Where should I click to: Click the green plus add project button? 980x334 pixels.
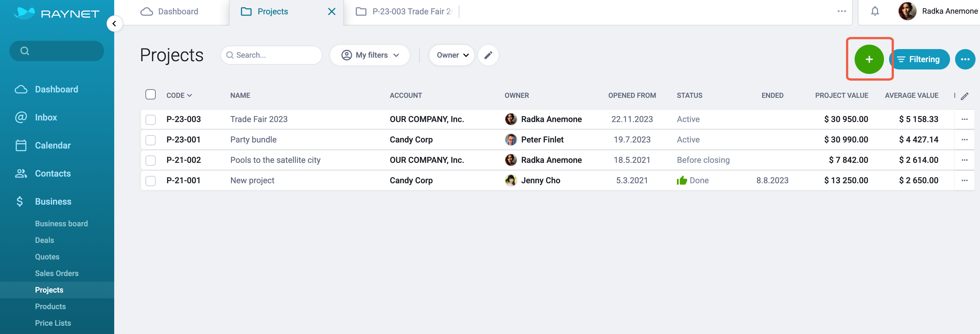869,59
